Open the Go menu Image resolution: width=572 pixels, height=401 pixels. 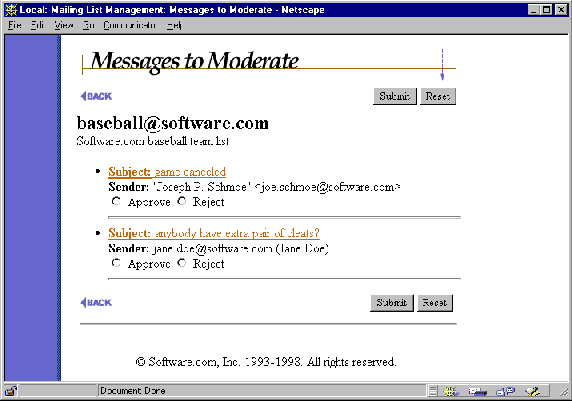click(89, 25)
